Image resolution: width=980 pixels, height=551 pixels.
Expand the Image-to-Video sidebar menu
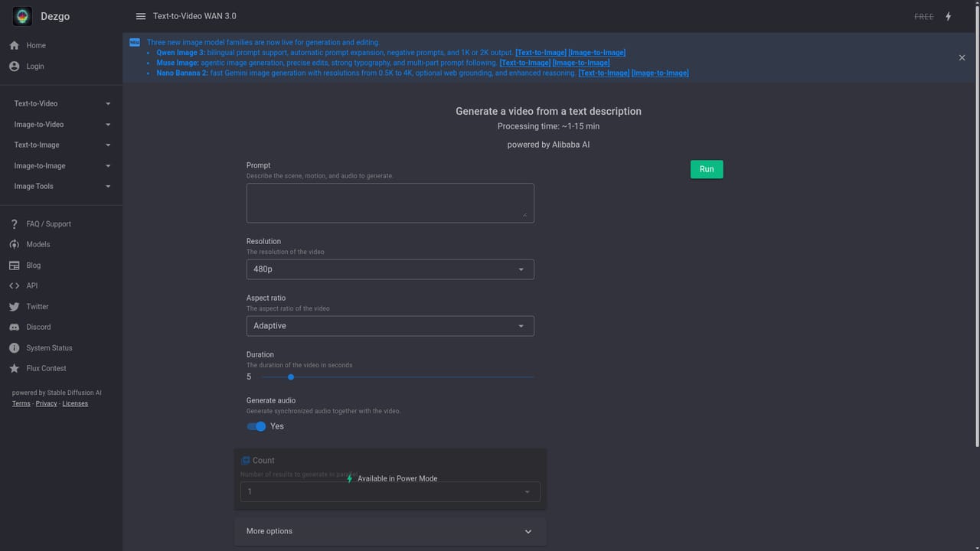pos(61,124)
